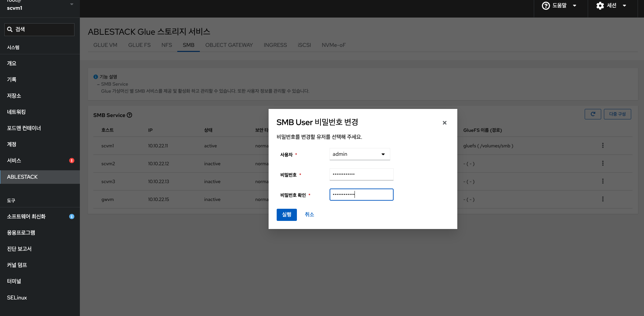This screenshot has width=644, height=316.
Task: Focus the 비밀번호 password field
Action: tap(361, 174)
